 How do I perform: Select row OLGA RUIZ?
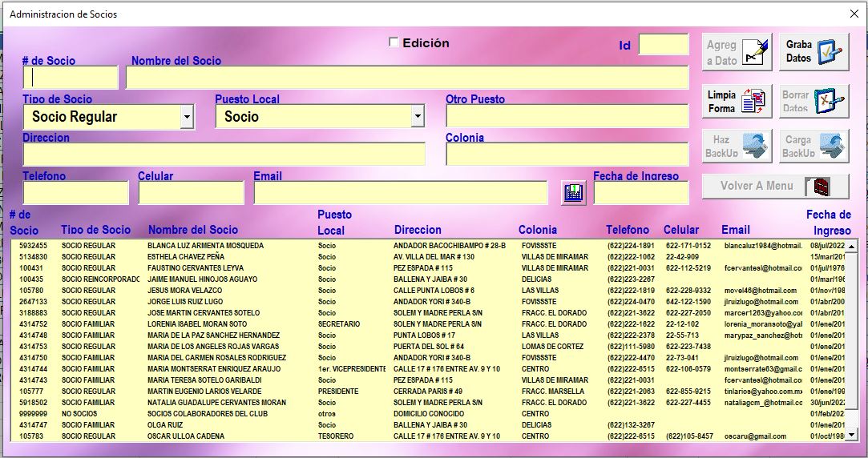(x=429, y=425)
